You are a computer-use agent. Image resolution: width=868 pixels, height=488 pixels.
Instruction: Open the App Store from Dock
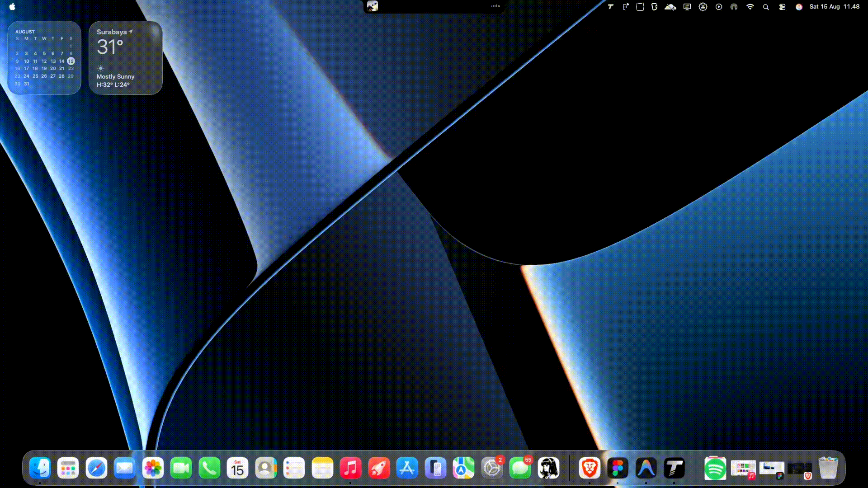[x=407, y=468]
